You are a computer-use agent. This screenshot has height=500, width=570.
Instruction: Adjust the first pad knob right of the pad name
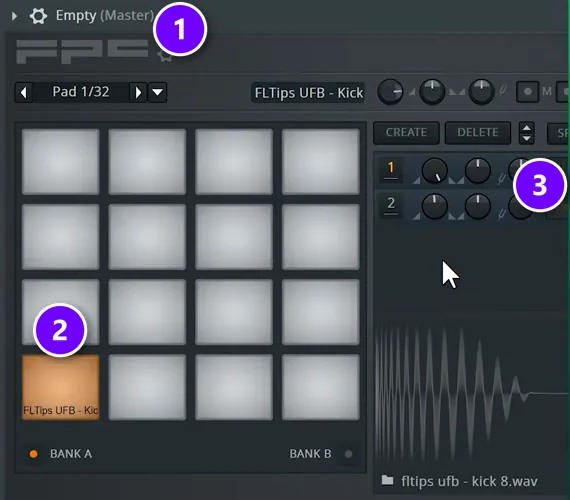(390, 92)
